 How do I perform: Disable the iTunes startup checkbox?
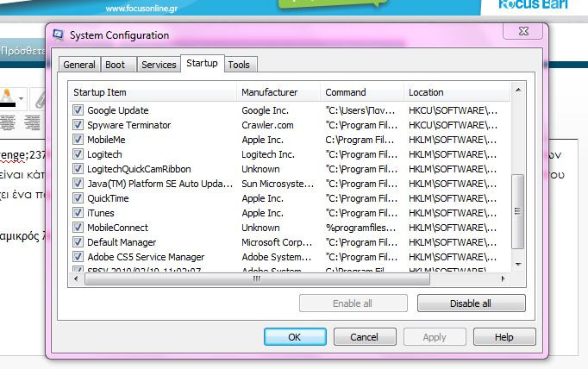pos(78,212)
